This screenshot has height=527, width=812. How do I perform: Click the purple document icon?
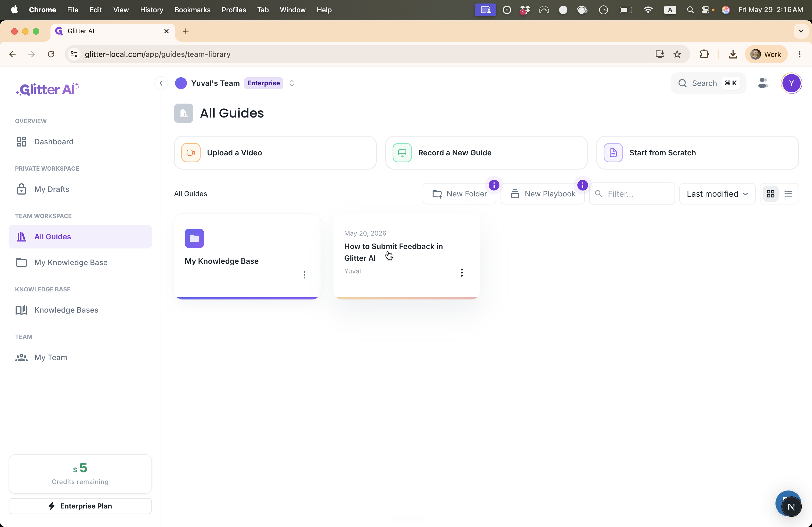(613, 153)
